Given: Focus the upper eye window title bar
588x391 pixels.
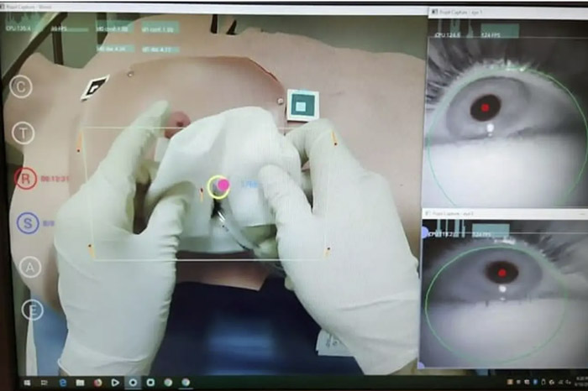Looking at the screenshot, I should click(x=504, y=12).
